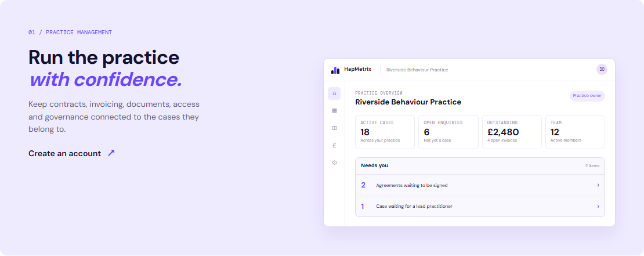Image resolution: width=644 pixels, height=256 pixels.
Task: Click the Active members caption
Action: 566,140
